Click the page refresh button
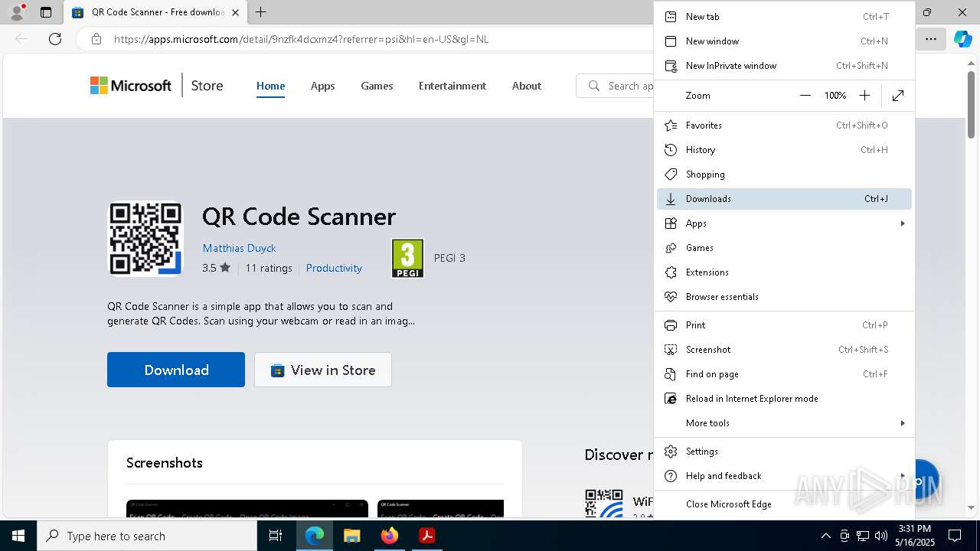 tap(55, 39)
